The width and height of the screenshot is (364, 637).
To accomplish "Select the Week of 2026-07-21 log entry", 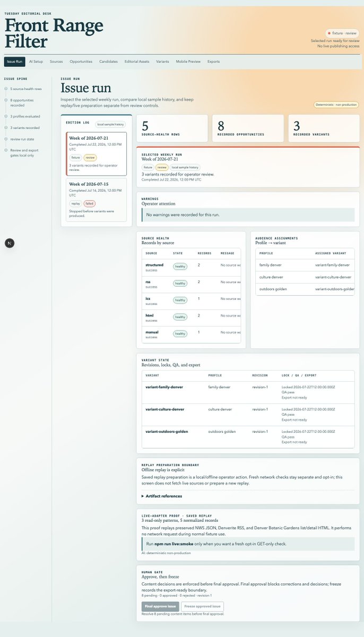I will pos(96,154).
